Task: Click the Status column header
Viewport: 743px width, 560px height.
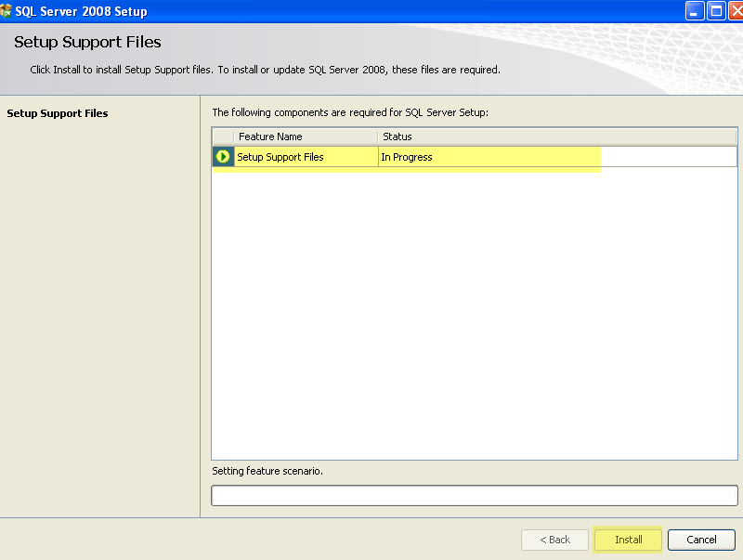Action: (x=556, y=137)
